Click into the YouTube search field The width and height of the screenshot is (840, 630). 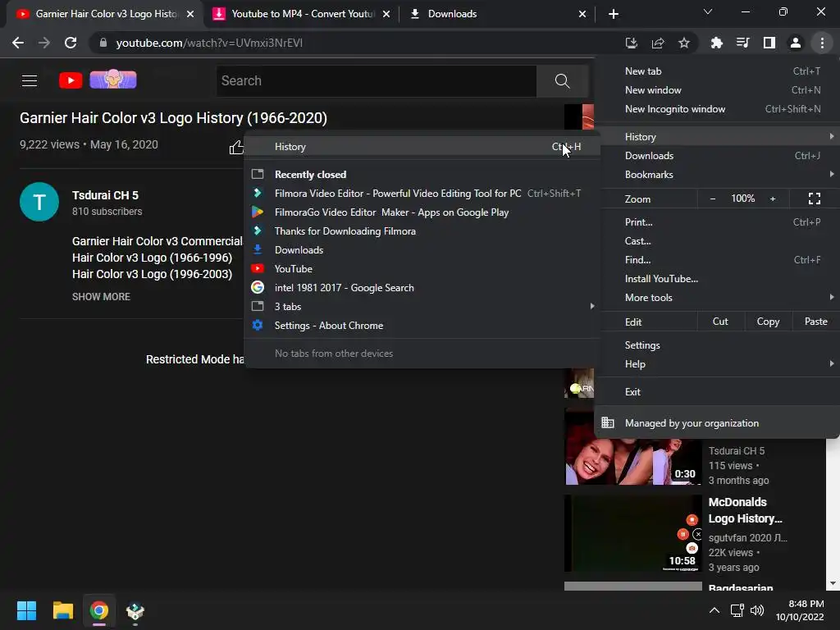point(376,81)
